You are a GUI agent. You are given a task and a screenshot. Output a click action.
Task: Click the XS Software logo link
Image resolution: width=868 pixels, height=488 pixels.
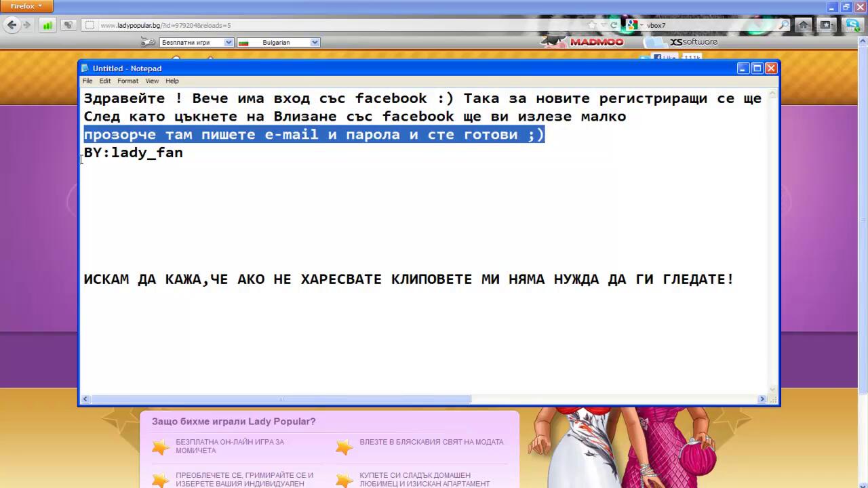coord(692,42)
